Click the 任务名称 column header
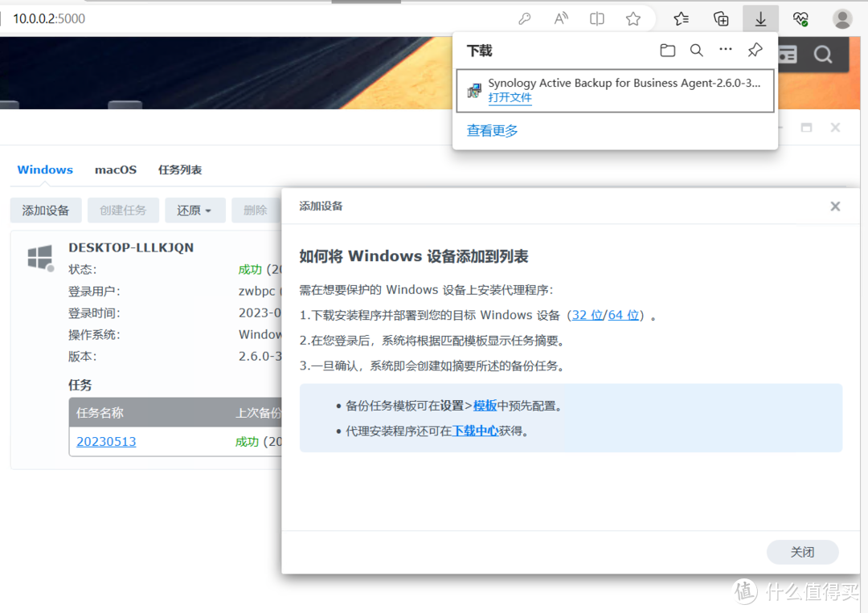Image resolution: width=868 pixels, height=613 pixels. click(x=100, y=413)
